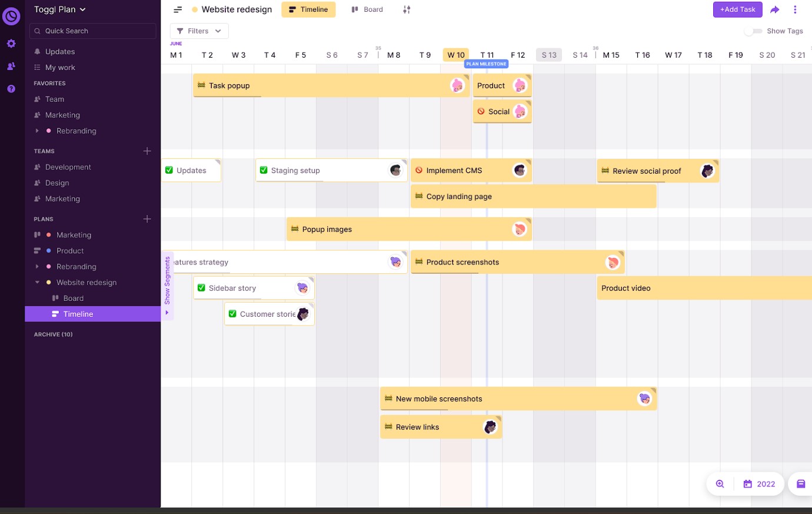
Task: Open help question mark icon
Action: [11, 89]
